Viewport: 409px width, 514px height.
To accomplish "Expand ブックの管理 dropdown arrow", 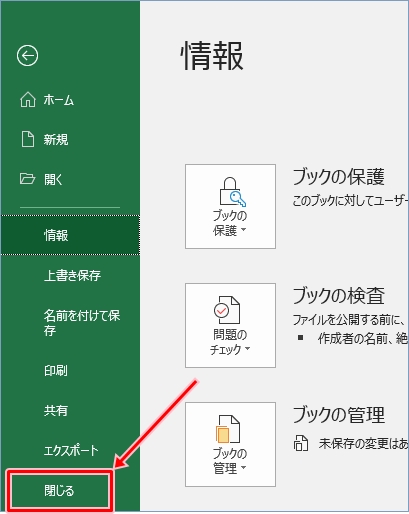I will 243,468.
